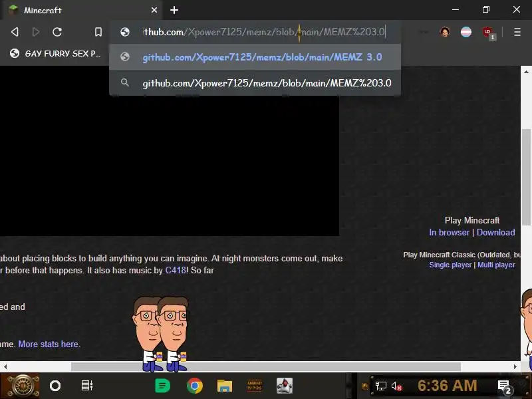
Task: Open the uBlock Origin extension icon
Action: [488, 33]
